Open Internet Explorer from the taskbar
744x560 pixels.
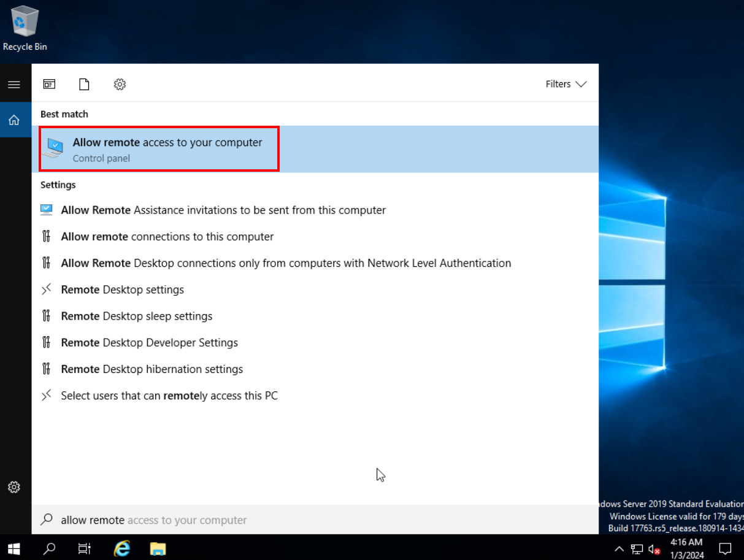coord(122,548)
